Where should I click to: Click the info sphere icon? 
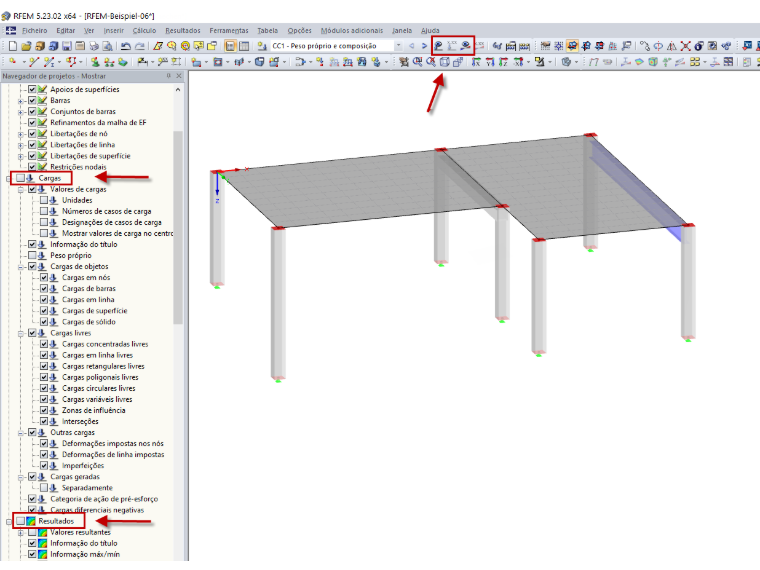pos(698,46)
